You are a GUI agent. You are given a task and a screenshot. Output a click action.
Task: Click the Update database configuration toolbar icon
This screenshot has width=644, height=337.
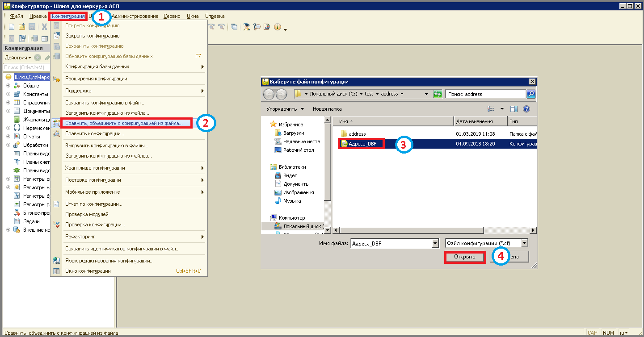(x=34, y=38)
